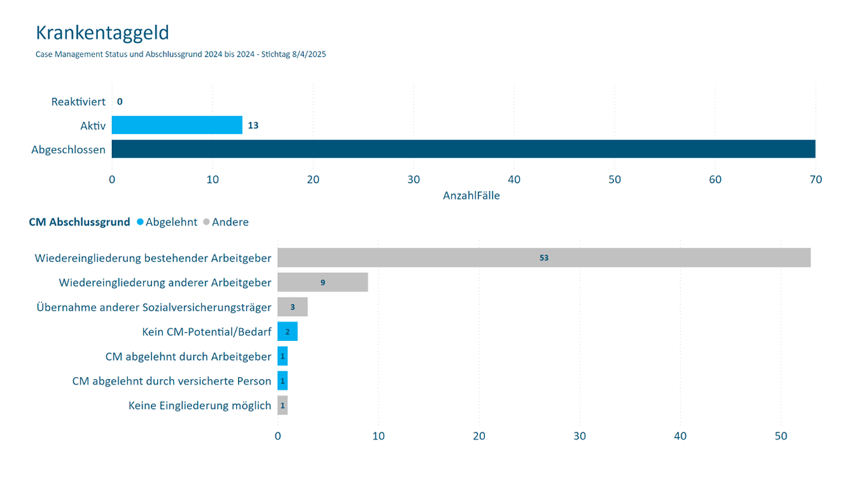
Task: Click the grey bar showing value 53
Action: [543, 258]
